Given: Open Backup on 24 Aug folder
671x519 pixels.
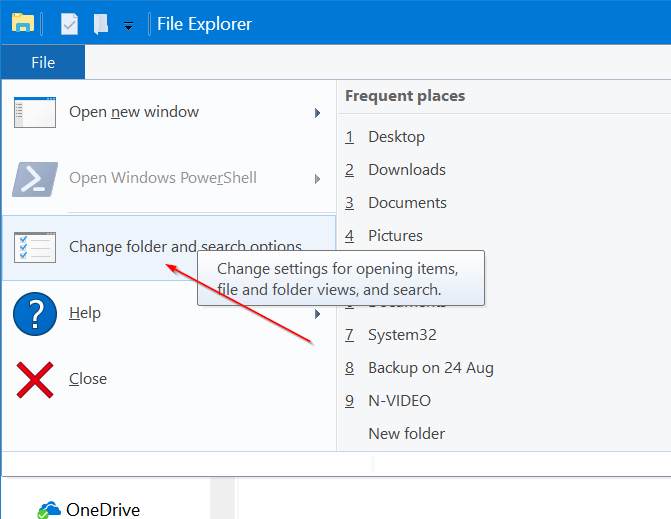Looking at the screenshot, I should click(x=431, y=368).
